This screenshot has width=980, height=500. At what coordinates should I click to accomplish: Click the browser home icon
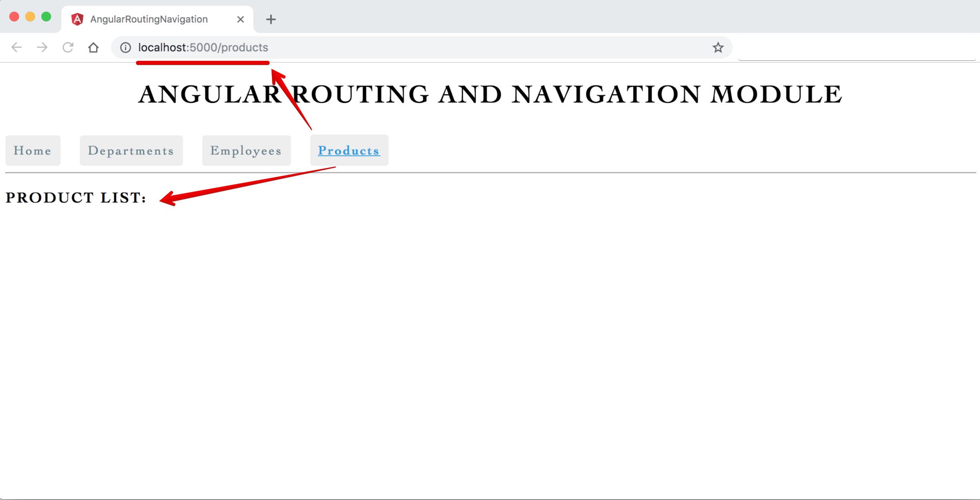(x=93, y=47)
